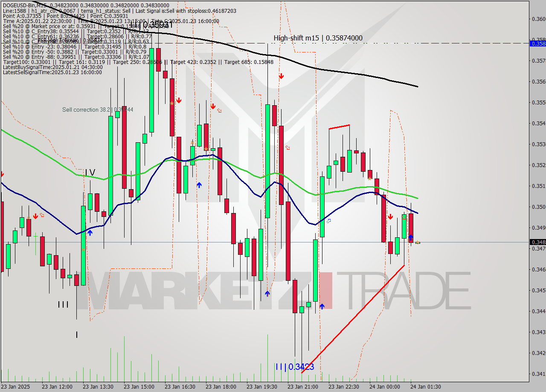Click the 0.341 price axis label
The width and height of the screenshot is (546, 392).
538,374
